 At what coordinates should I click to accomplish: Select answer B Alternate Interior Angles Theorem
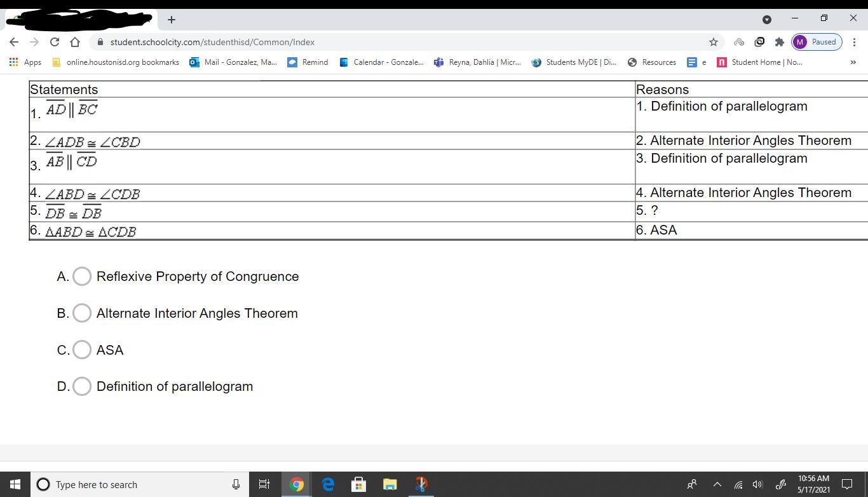pyautogui.click(x=82, y=313)
